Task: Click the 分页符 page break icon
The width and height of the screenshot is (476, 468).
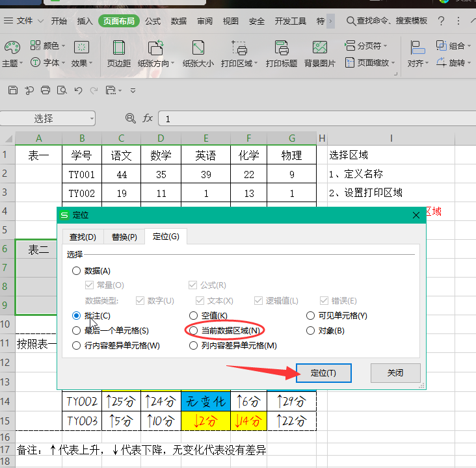Action: click(x=350, y=45)
